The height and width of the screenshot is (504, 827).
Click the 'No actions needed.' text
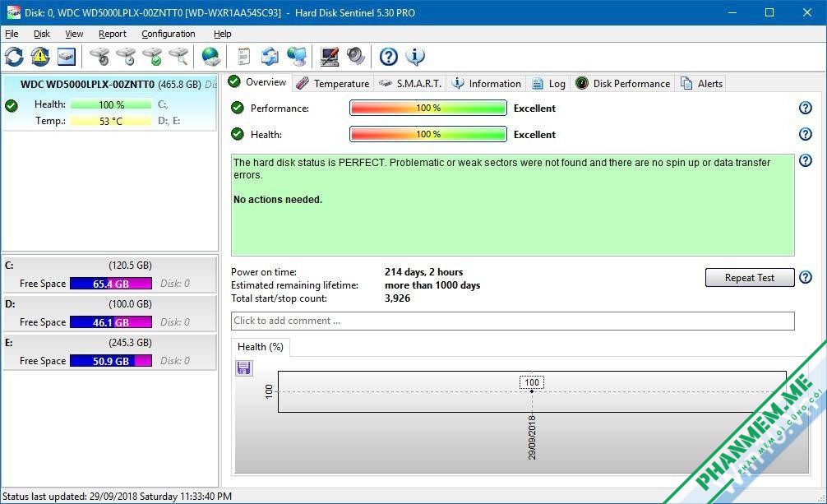pyautogui.click(x=277, y=200)
